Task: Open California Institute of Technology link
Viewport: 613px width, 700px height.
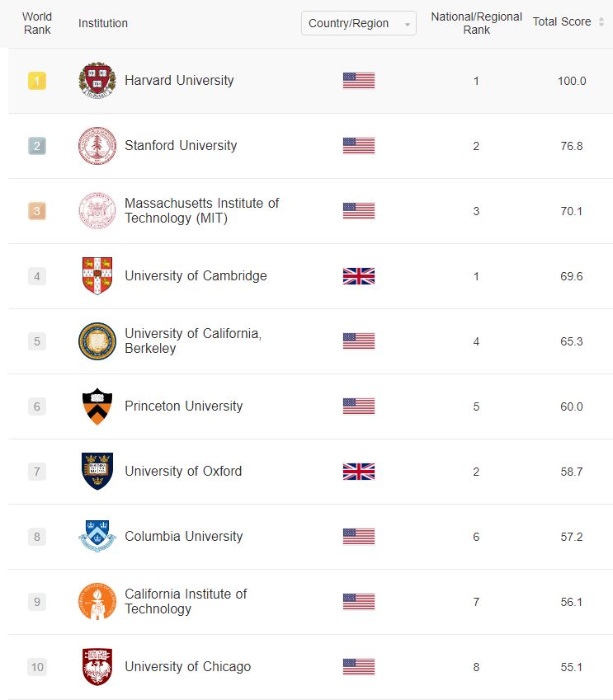Action: click(186, 601)
